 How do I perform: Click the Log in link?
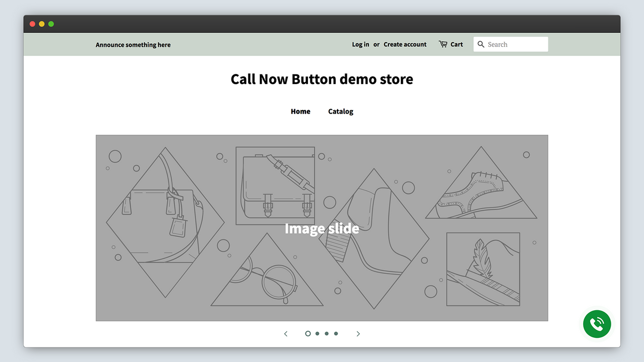[360, 44]
